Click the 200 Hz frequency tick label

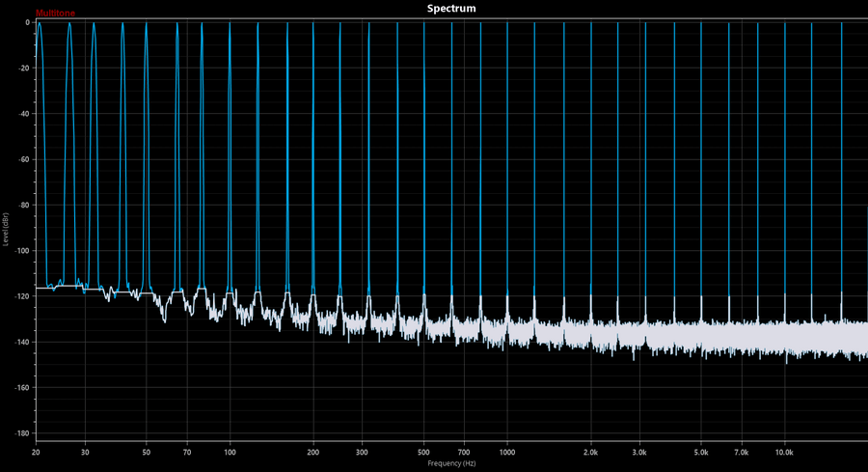coord(313,452)
